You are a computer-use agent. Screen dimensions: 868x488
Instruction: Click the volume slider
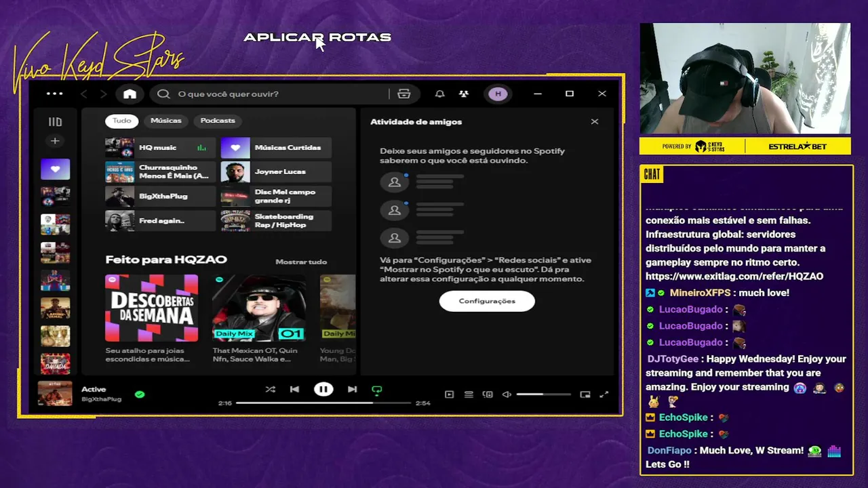(543, 394)
